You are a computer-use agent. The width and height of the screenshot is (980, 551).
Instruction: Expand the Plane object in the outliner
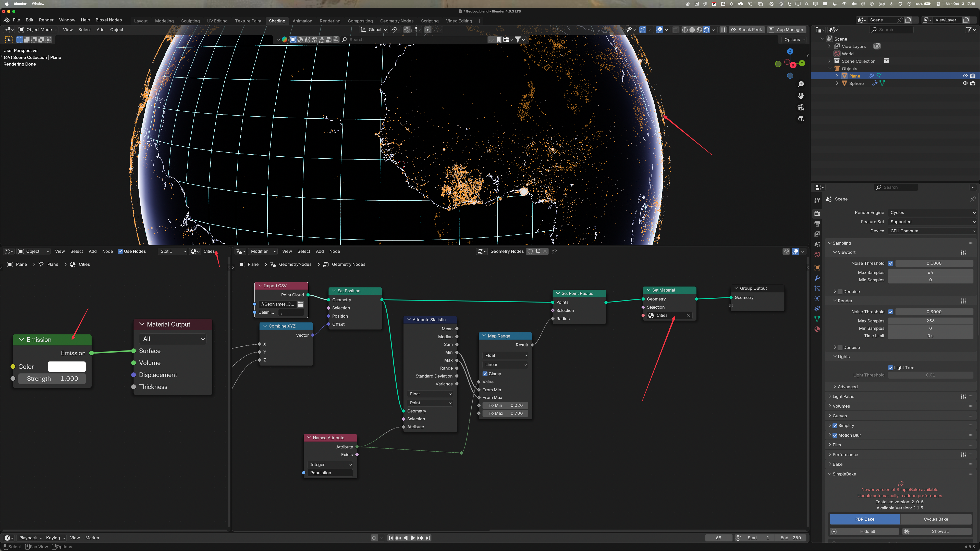point(837,76)
